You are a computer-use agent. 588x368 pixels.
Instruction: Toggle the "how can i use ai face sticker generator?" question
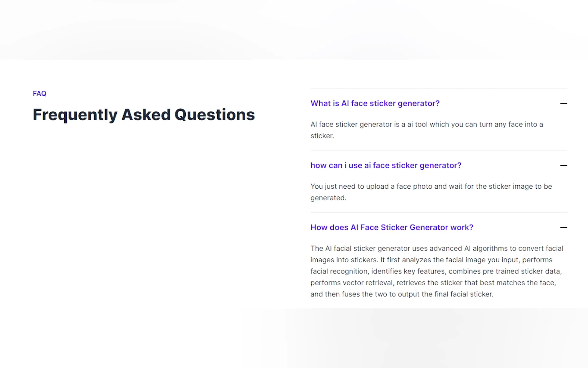click(x=386, y=165)
